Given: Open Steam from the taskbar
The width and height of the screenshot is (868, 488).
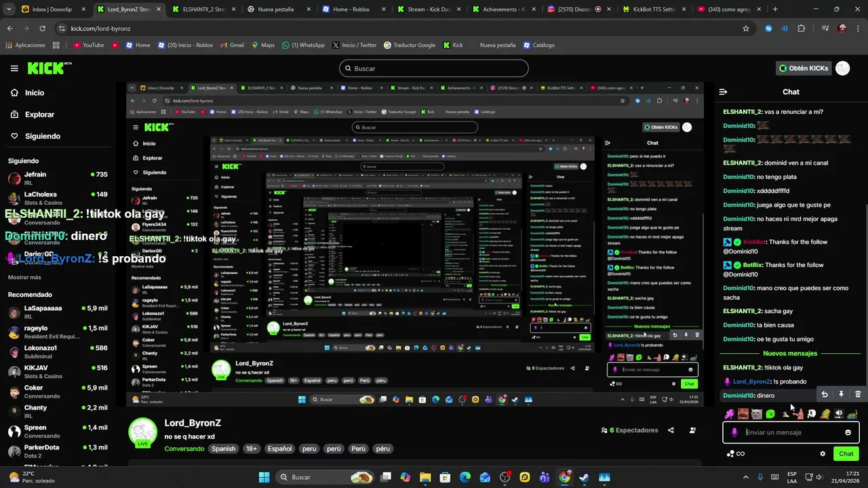Looking at the screenshot, I should [x=584, y=477].
